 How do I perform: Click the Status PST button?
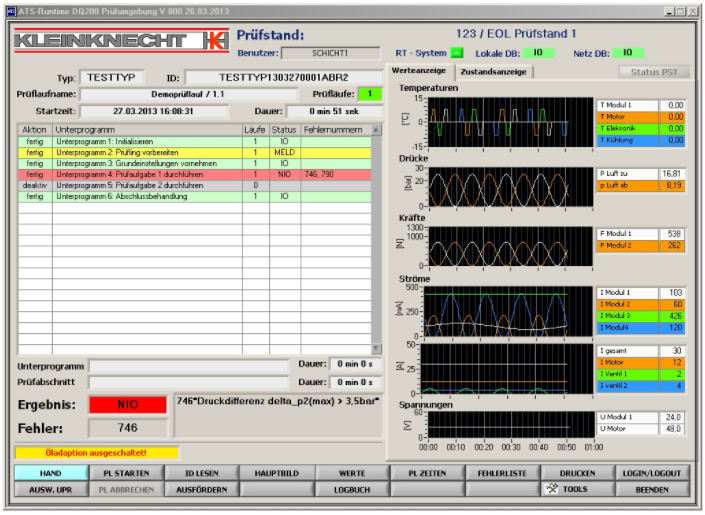pyautogui.click(x=654, y=72)
